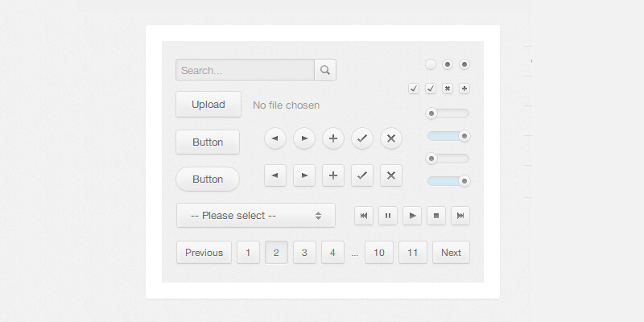
Task: Click the round checkmark icon button
Action: [x=362, y=138]
